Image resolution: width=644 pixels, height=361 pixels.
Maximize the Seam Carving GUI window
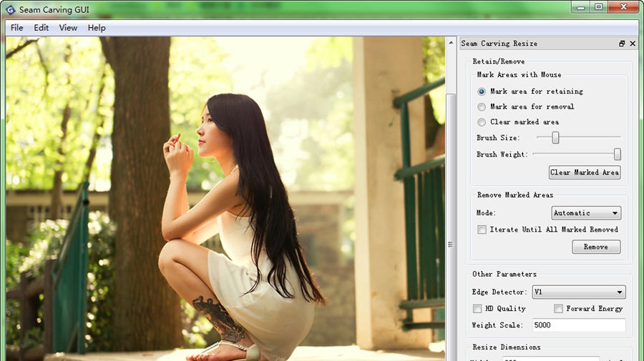pos(599,7)
